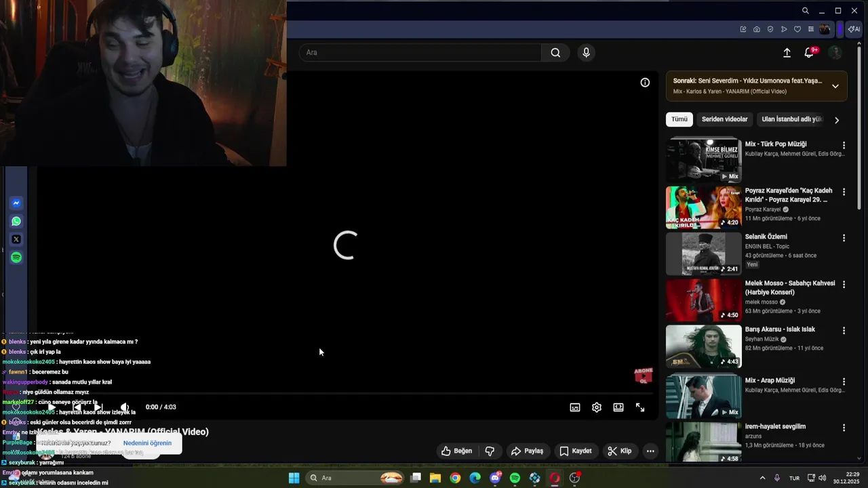Open WhatsApp in browser sidebar
This screenshot has height=488, width=868.
point(16,222)
